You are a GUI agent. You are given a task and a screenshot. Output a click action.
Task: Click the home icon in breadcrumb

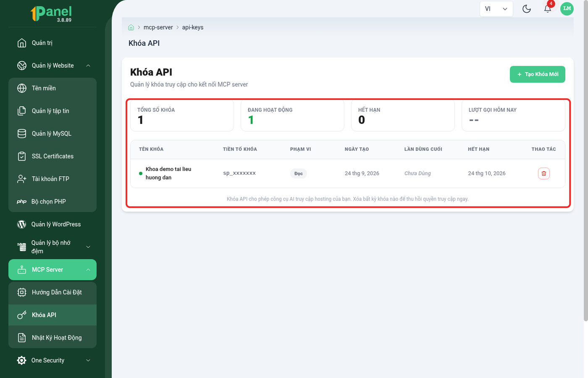point(131,27)
